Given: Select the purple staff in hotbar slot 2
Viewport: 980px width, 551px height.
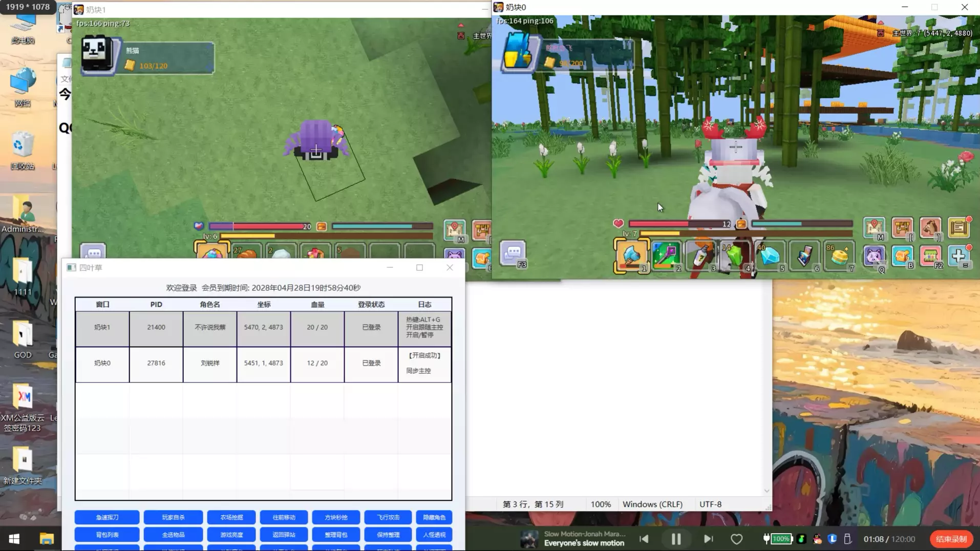Looking at the screenshot, I should (666, 256).
